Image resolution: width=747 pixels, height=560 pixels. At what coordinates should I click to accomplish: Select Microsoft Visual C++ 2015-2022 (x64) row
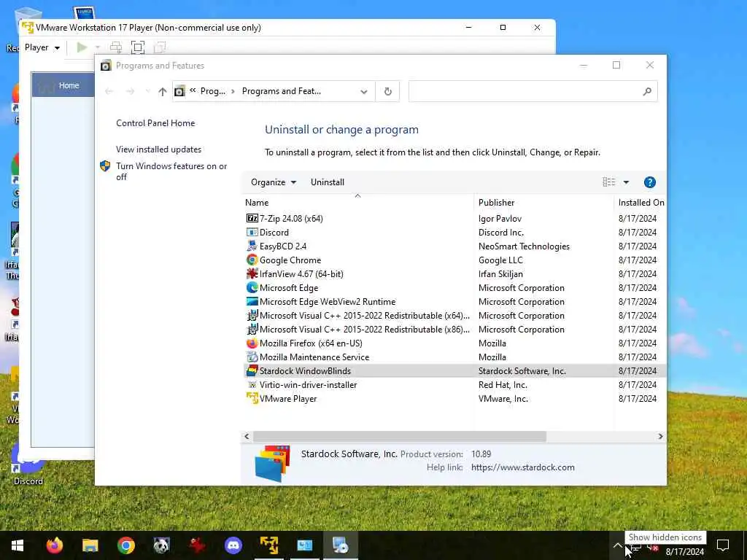click(x=454, y=315)
